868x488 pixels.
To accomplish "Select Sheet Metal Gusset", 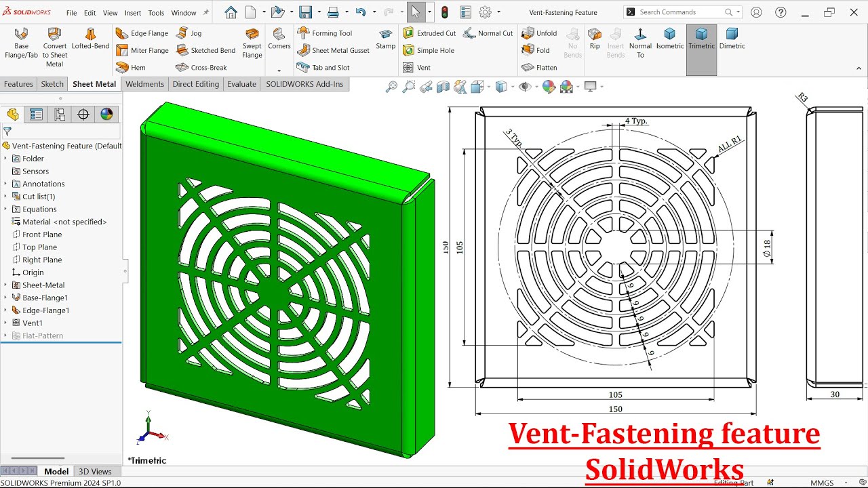I will 333,50.
